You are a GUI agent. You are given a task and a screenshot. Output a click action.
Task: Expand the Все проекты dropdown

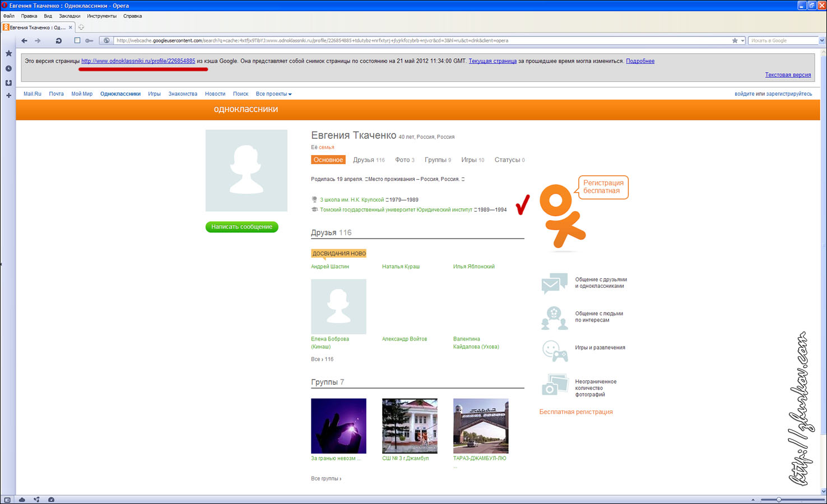[x=273, y=94]
